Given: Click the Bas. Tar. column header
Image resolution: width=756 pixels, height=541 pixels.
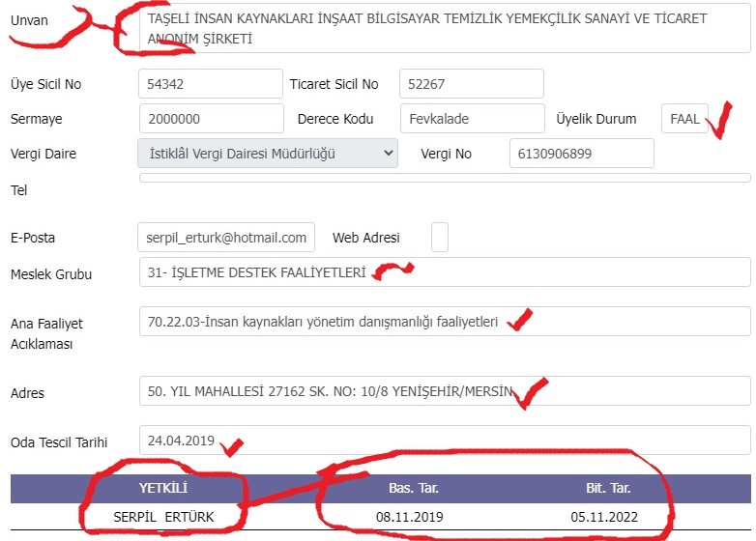Looking at the screenshot, I should [x=414, y=488].
